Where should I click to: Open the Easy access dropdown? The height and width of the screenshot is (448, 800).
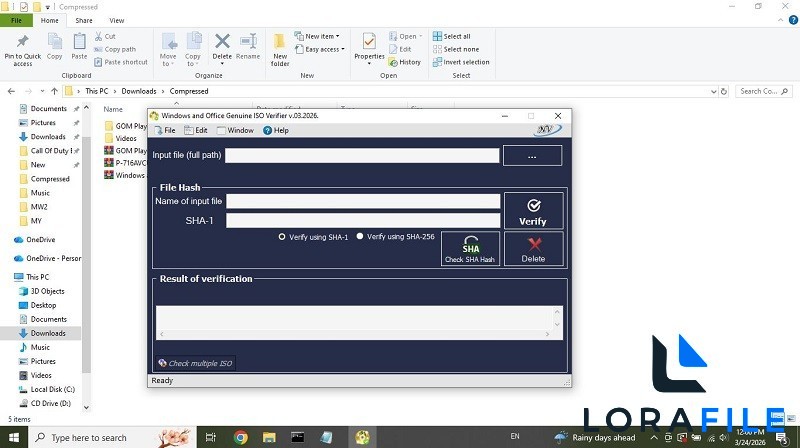click(x=320, y=49)
